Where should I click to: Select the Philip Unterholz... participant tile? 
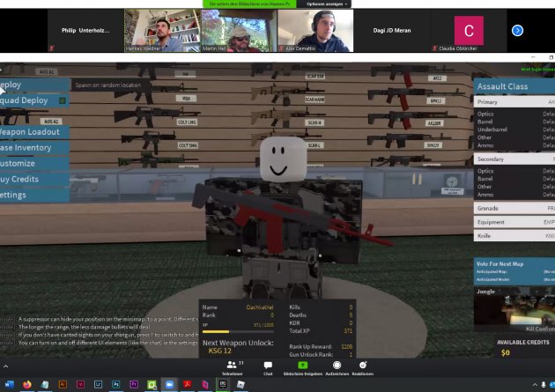point(85,31)
